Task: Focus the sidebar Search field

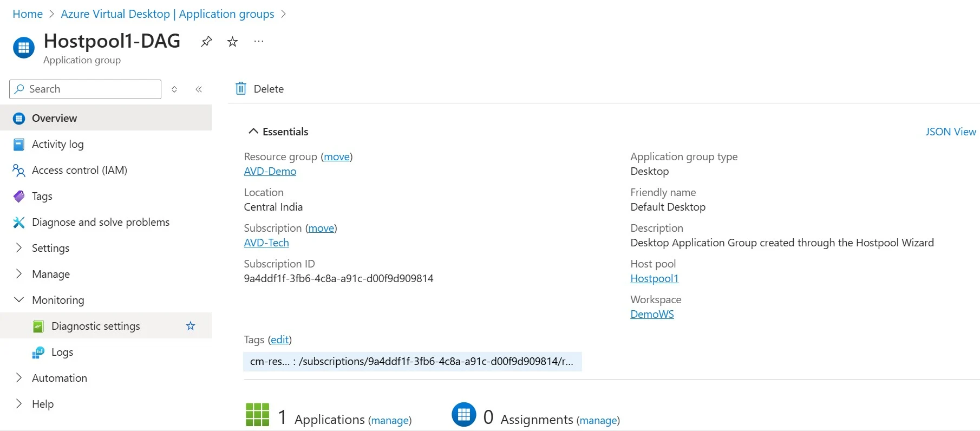Action: [x=85, y=89]
